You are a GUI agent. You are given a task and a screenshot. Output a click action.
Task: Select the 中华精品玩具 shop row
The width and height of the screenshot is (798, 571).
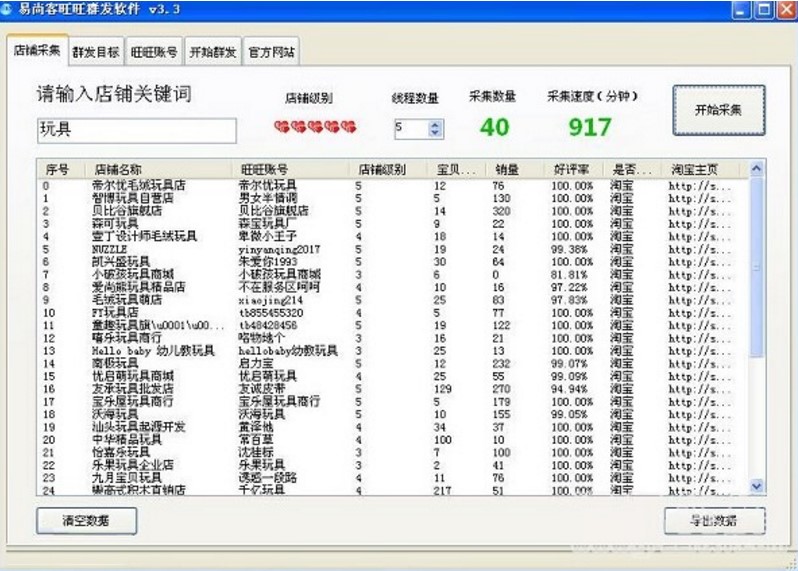click(392, 440)
